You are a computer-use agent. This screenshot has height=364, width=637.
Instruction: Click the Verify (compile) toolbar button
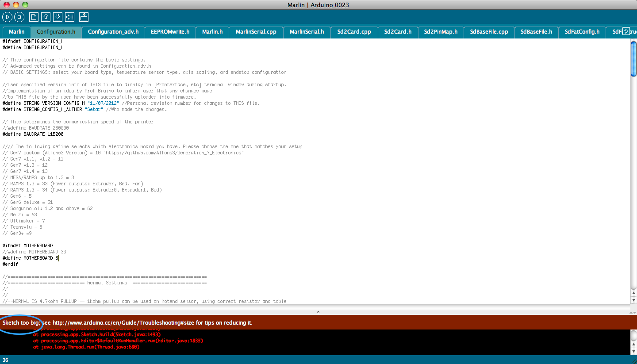(x=7, y=17)
